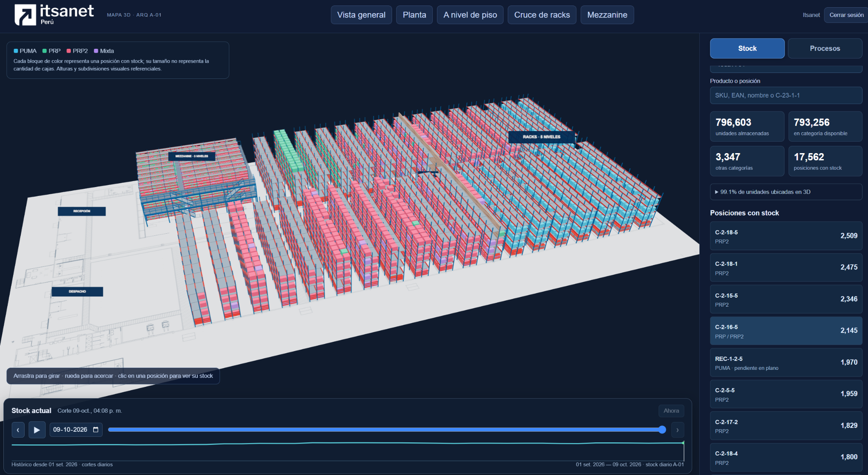Play the stock timeline animation
Image resolution: width=868 pixels, height=475 pixels.
click(37, 430)
